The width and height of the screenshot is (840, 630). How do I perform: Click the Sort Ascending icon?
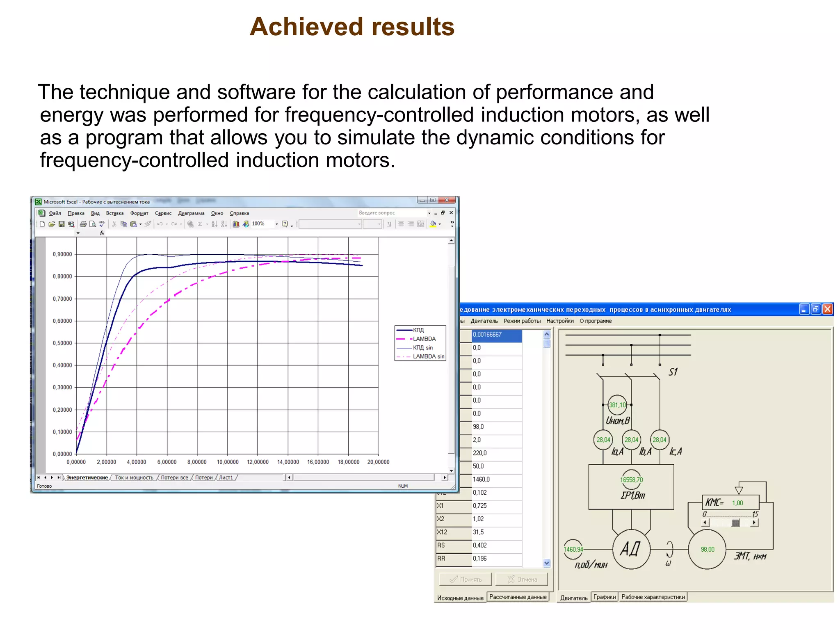(215, 224)
